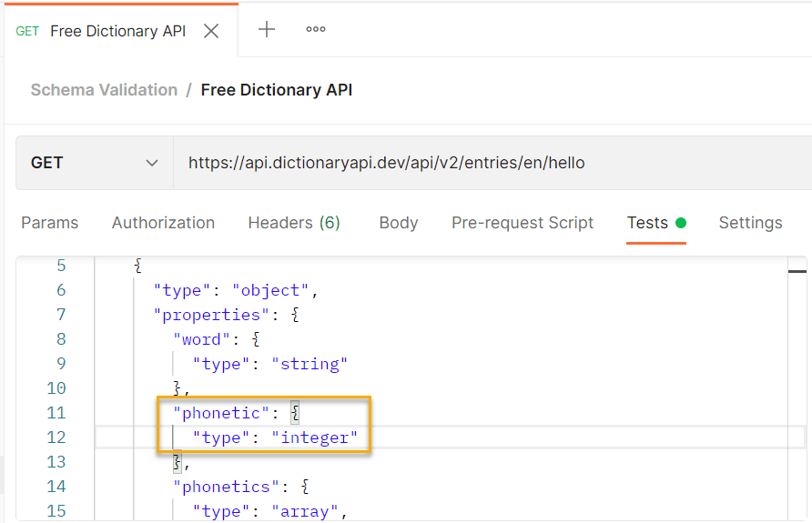The width and height of the screenshot is (812, 523).
Task: Click the Free Dictionary API breadcrumb title
Action: [277, 90]
